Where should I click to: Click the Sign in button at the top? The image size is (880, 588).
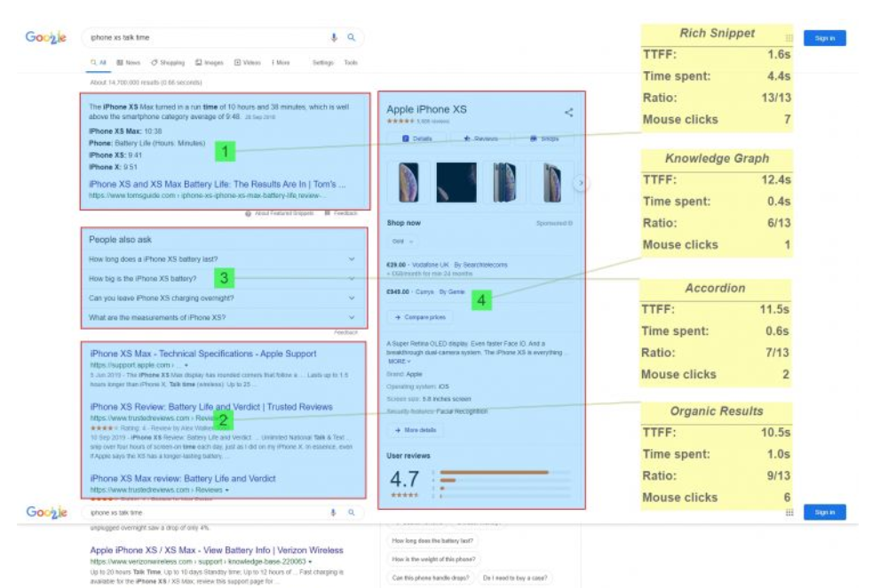[x=824, y=38]
